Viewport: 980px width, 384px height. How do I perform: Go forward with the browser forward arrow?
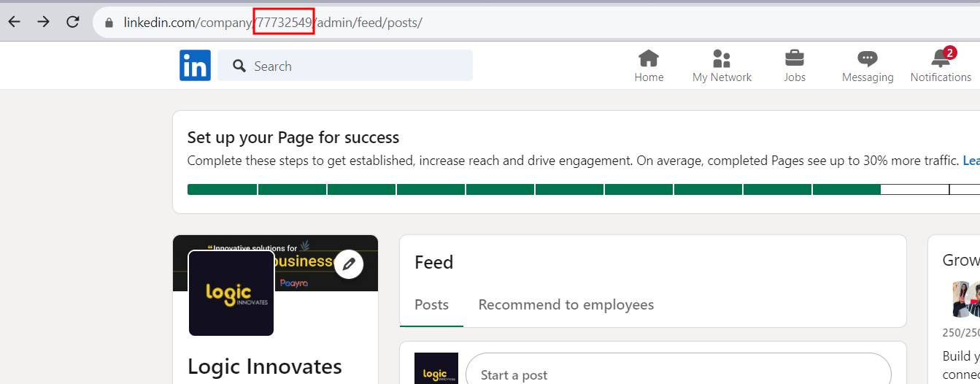pyautogui.click(x=44, y=22)
